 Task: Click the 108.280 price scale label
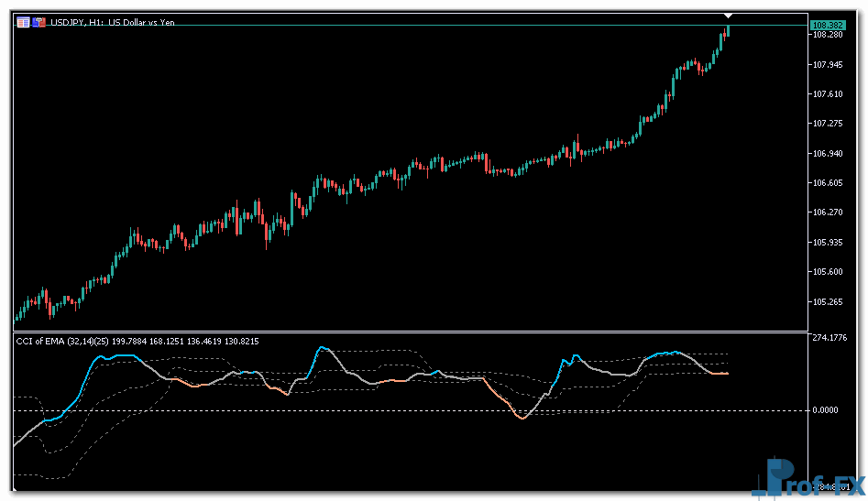pyautogui.click(x=828, y=35)
